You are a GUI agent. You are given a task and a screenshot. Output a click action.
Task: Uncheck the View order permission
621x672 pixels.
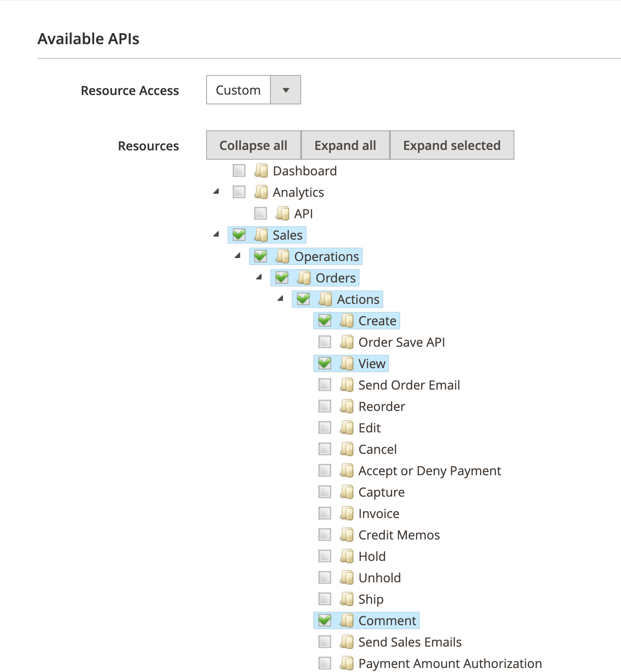click(x=325, y=363)
